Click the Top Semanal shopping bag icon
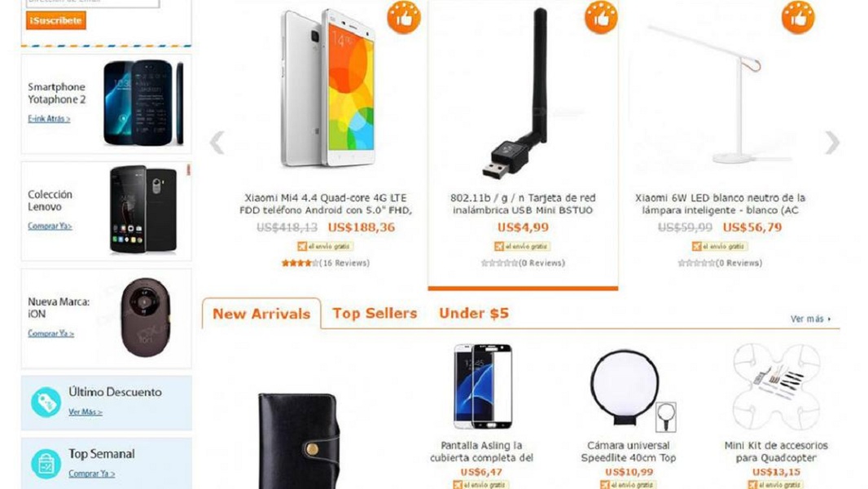This screenshot has height=489, width=868. point(46,464)
